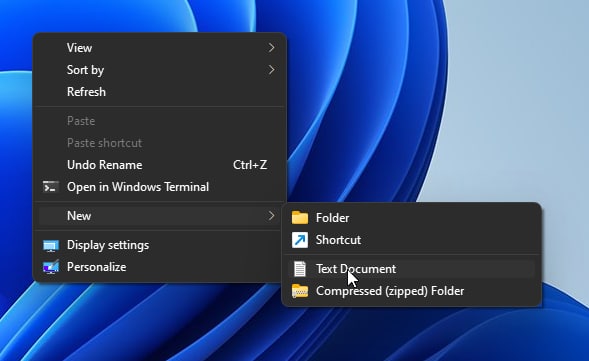589x361 pixels.
Task: Click the arrow beside New
Action: 271,216
